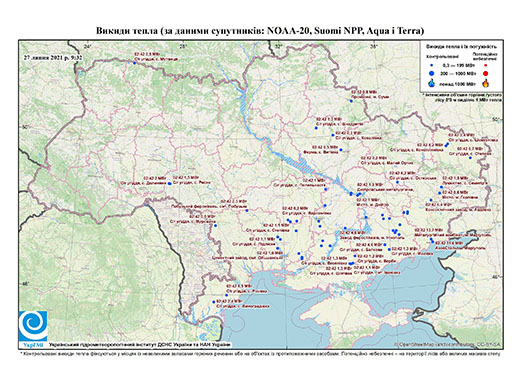Click the marker near the Kovalivka label

(x=333, y=135)
